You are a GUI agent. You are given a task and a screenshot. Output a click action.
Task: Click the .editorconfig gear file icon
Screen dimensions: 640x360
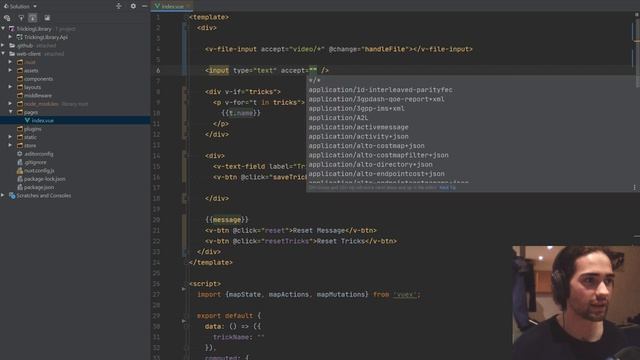20,154
